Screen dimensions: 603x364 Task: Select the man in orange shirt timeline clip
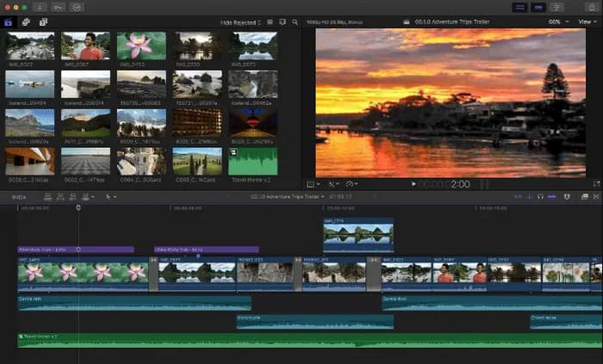460,275
